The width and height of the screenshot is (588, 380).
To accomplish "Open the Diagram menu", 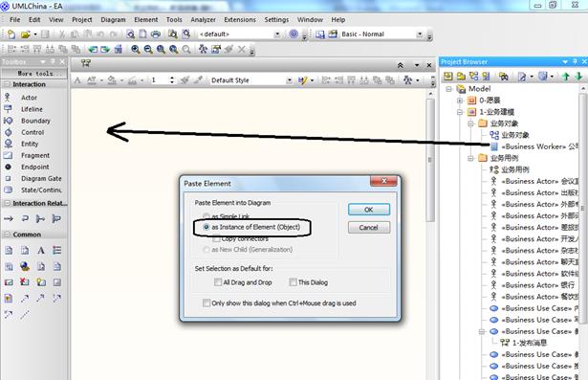I will pos(113,20).
